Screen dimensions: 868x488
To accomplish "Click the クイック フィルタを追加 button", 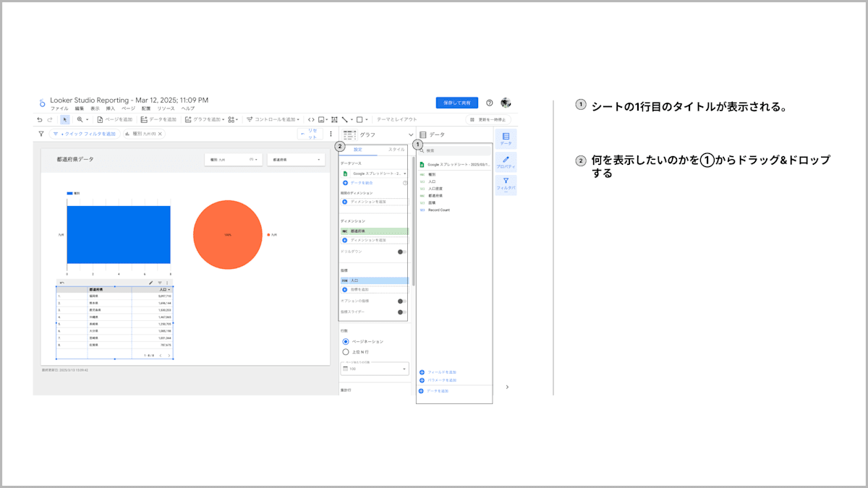I will [83, 134].
